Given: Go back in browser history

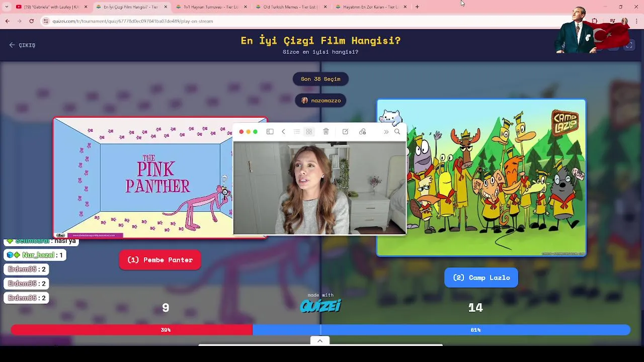Looking at the screenshot, I should (7, 21).
